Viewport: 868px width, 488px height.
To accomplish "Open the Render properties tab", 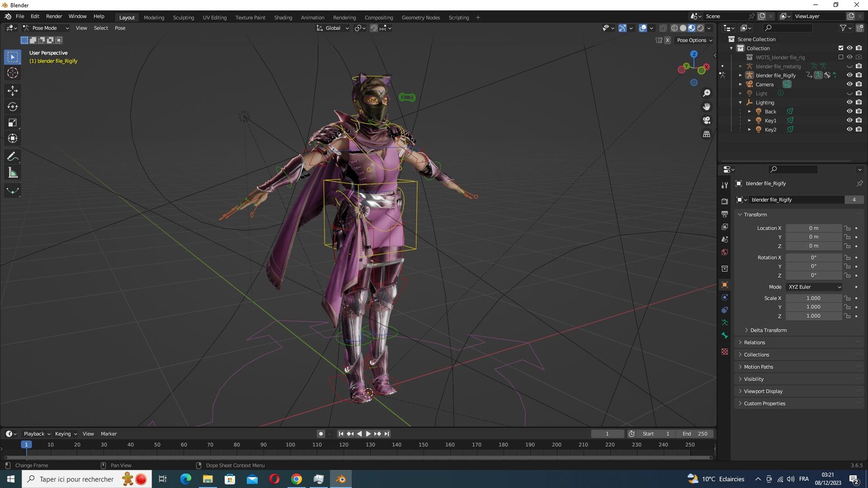I will [x=724, y=201].
